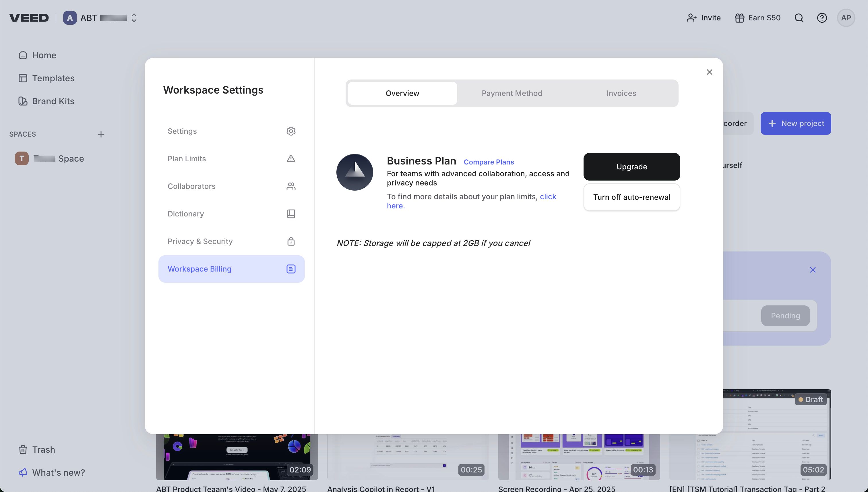Click the Home house icon
Image resolution: width=868 pixels, height=492 pixels.
coord(23,55)
